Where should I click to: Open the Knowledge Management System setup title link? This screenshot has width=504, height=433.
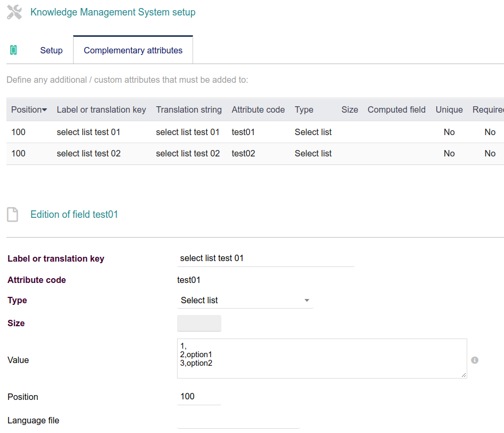(113, 12)
